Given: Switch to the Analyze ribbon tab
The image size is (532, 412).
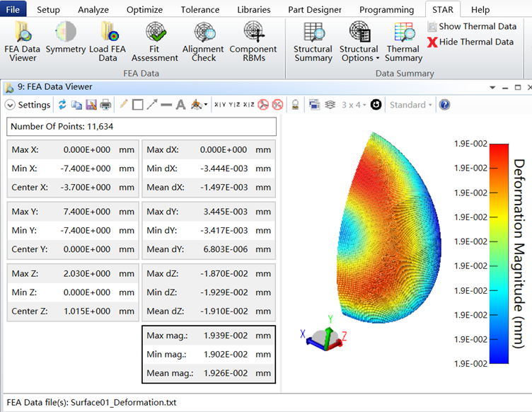Looking at the screenshot, I should coord(93,10).
